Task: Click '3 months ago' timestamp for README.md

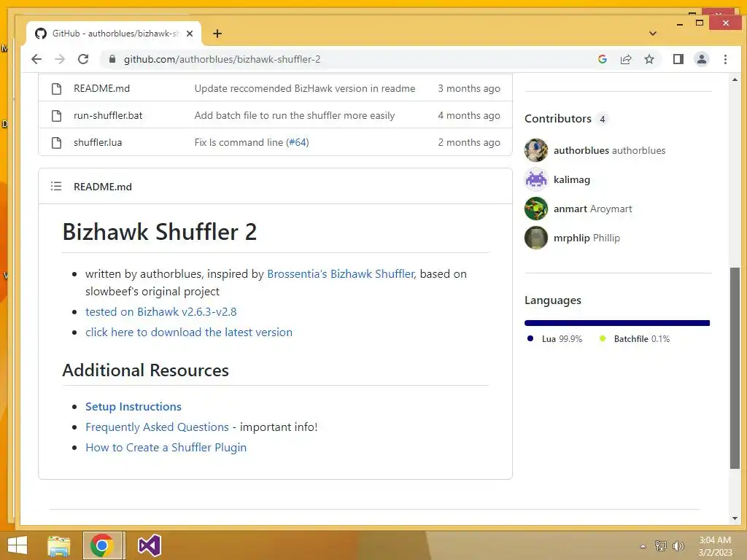Action: click(x=469, y=88)
